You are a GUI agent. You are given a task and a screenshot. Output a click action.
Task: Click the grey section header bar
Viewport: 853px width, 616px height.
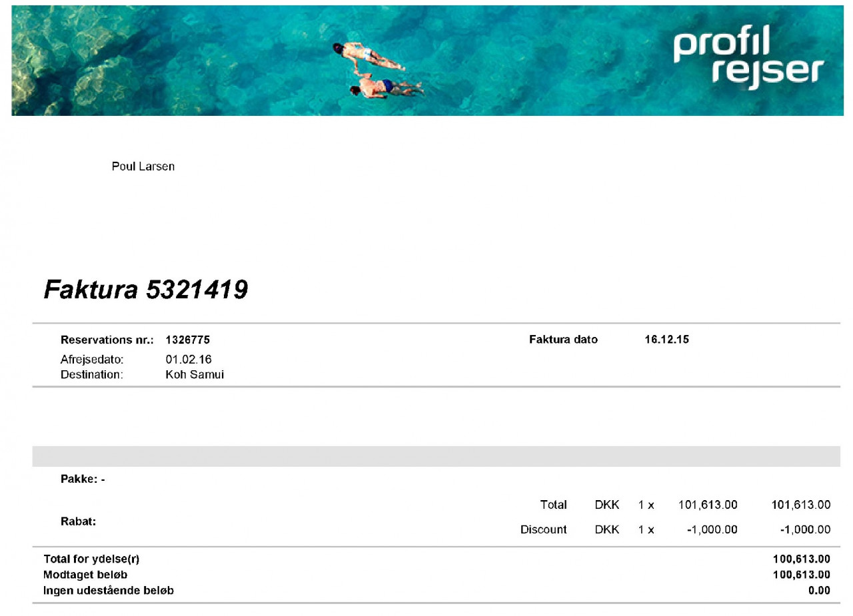[436, 456]
